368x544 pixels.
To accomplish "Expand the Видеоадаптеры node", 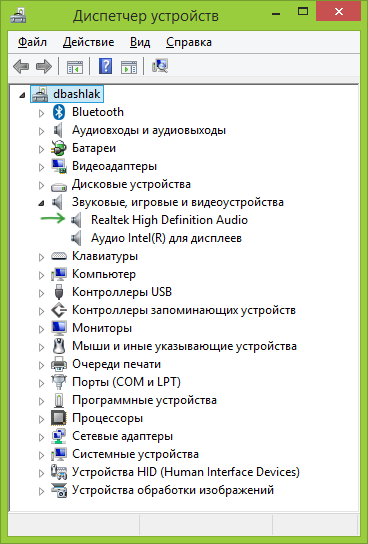I will coord(41,167).
